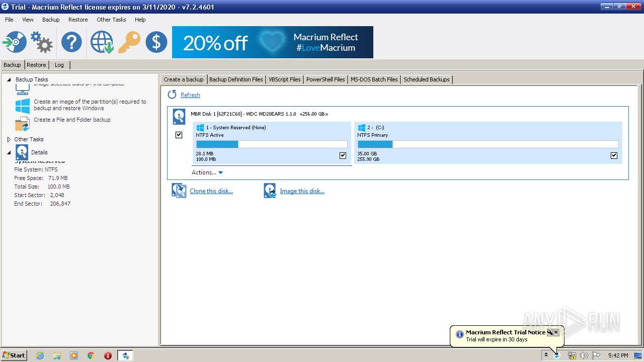Viewport: 644px width, 362px height.
Task: Click Create a File and Folder backup
Action: point(72,120)
